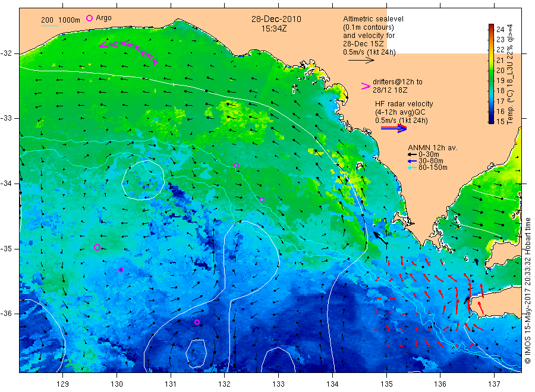Click the '132' longitude axis label
The width and height of the screenshot is (535, 392).
(x=225, y=384)
